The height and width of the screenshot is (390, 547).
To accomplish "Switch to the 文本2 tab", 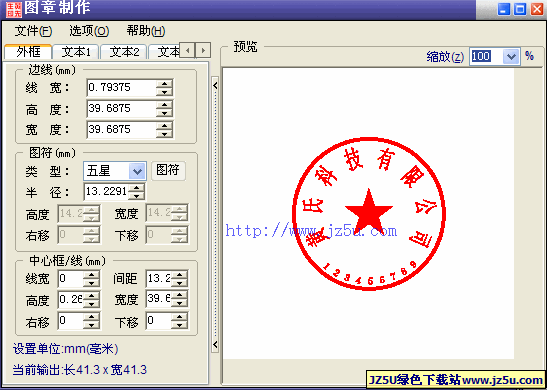I will pyautogui.click(x=124, y=52).
